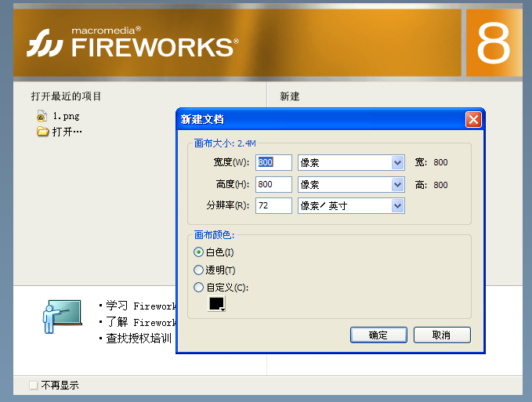The width and height of the screenshot is (532, 402).
Task: Click the 新建文档 dialog title bar
Action: pos(320,119)
